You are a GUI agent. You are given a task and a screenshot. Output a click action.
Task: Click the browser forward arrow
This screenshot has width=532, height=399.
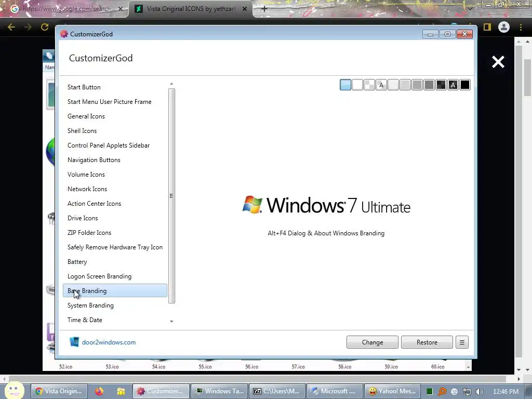28,27
